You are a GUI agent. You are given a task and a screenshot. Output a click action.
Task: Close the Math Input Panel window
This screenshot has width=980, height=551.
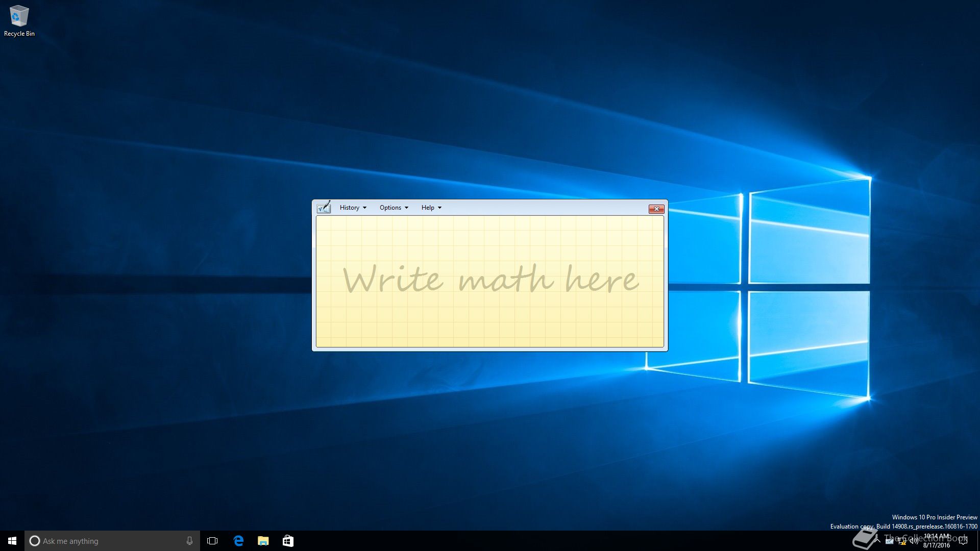click(656, 209)
